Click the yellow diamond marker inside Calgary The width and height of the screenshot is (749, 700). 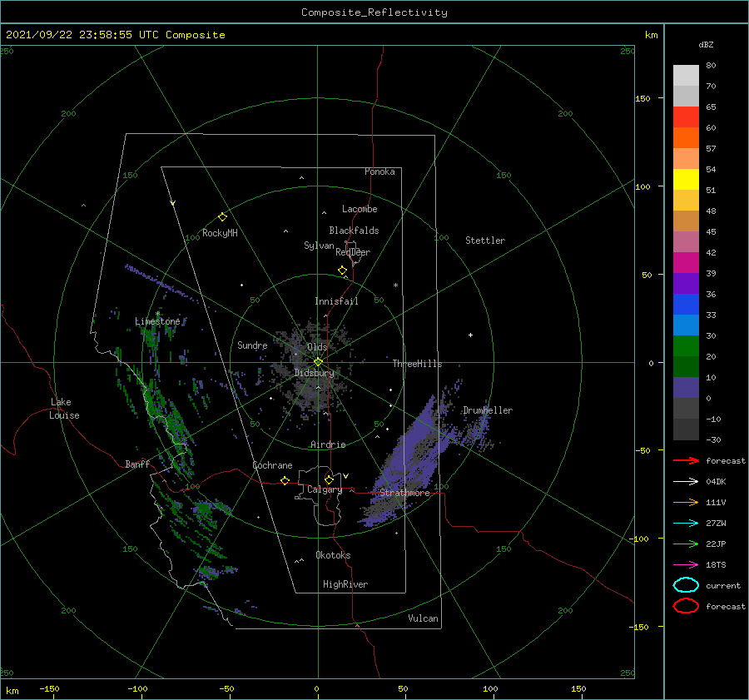[x=329, y=479]
